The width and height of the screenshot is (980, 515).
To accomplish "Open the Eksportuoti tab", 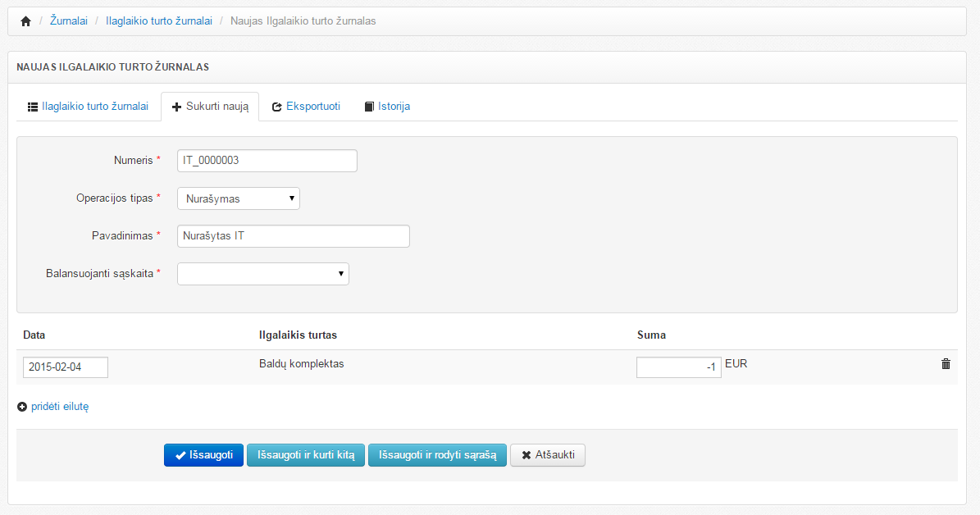I will pos(312,107).
